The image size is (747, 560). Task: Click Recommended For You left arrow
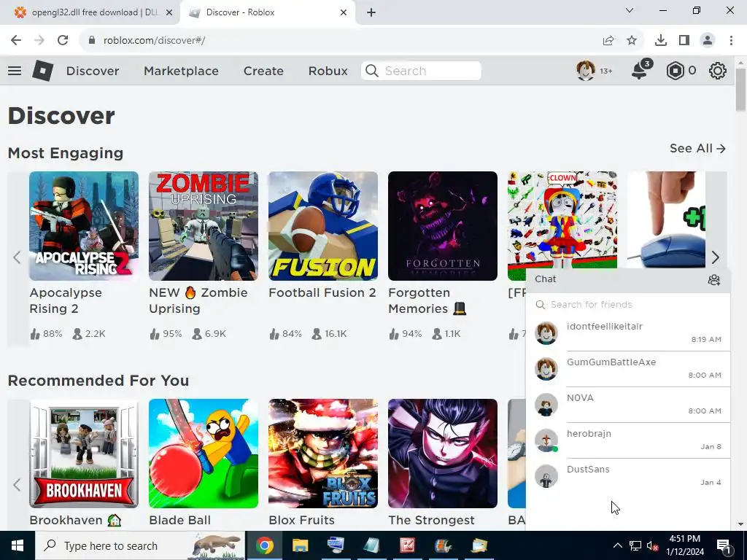click(x=18, y=485)
